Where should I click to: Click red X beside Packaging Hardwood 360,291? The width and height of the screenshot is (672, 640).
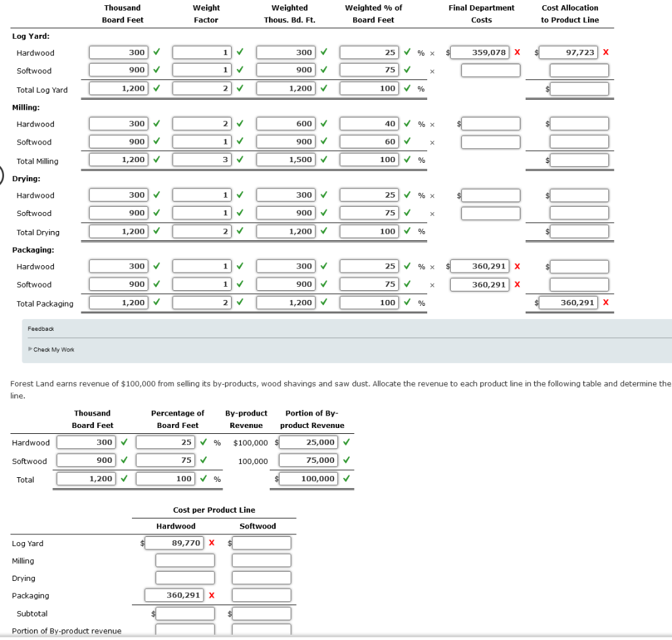pos(517,267)
